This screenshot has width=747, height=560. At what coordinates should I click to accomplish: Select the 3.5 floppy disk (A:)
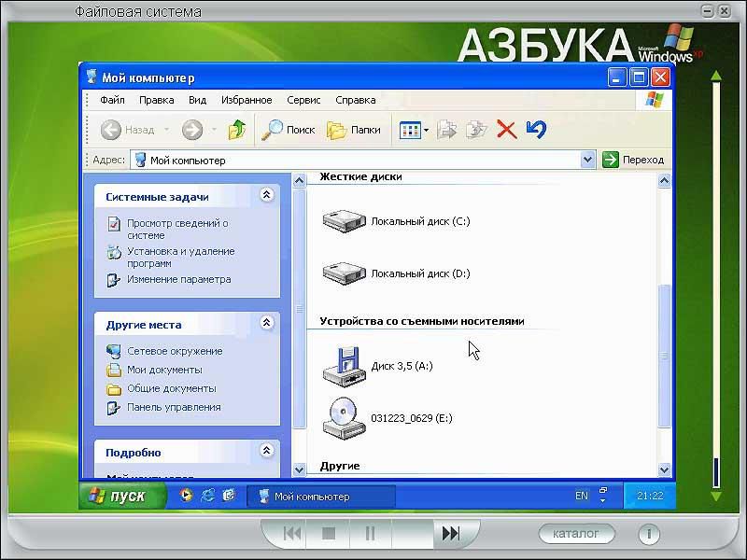click(x=343, y=365)
